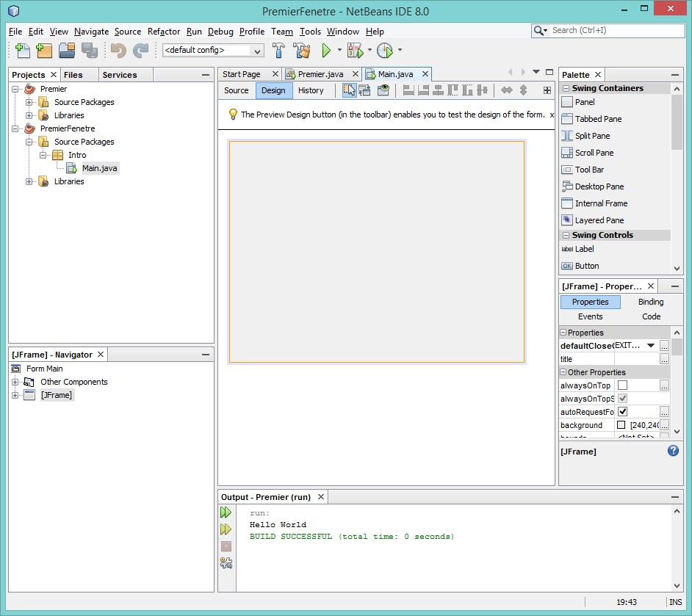Open the Events properties section

coord(590,316)
